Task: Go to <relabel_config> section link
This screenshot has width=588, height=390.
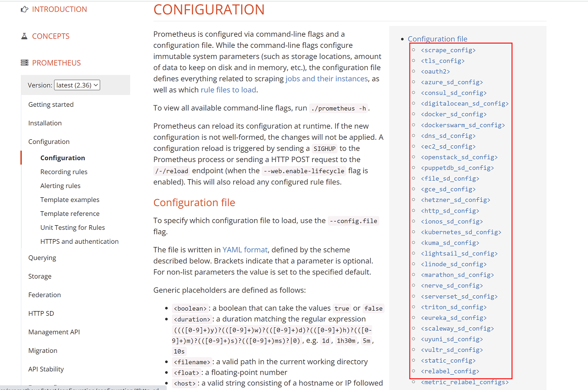Action: (x=450, y=371)
